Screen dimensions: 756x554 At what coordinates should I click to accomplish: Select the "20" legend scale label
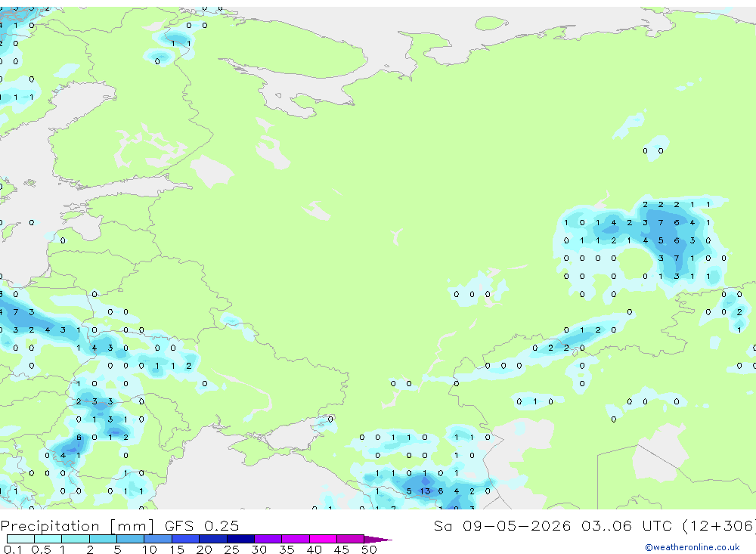click(204, 549)
